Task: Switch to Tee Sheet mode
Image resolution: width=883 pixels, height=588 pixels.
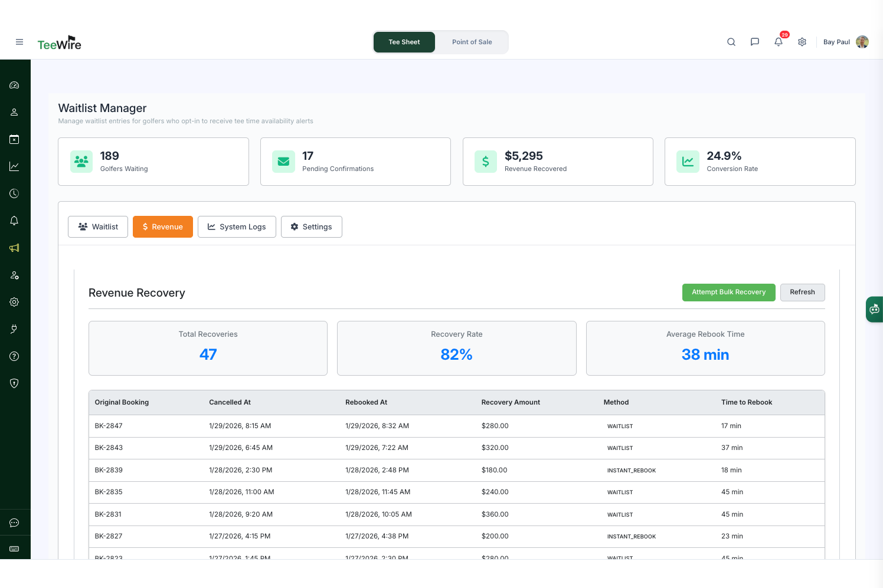Action: click(404, 42)
